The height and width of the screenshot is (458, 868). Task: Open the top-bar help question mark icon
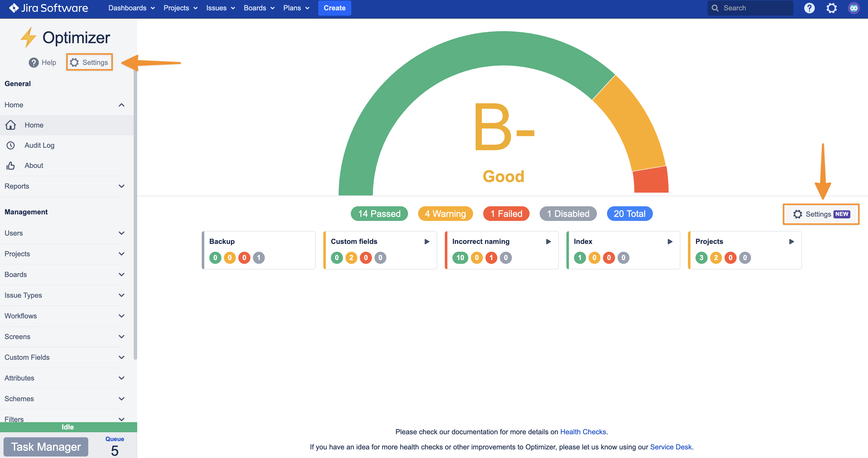(x=809, y=8)
